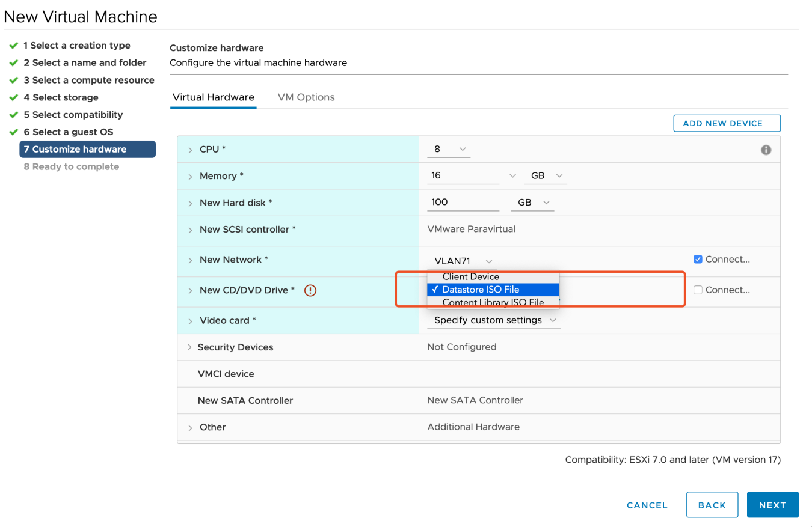Click the green checkmark beside Select storage
The height and width of the screenshot is (527, 812).
pyautogui.click(x=13, y=97)
